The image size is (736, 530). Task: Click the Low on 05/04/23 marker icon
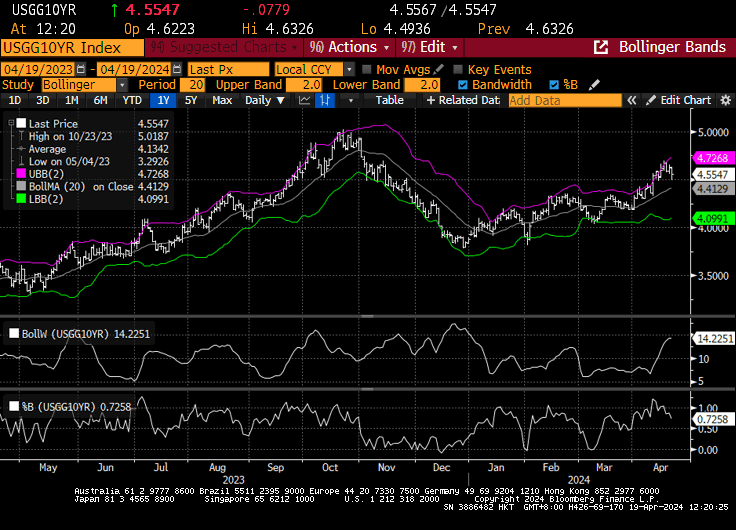[x=21, y=161]
